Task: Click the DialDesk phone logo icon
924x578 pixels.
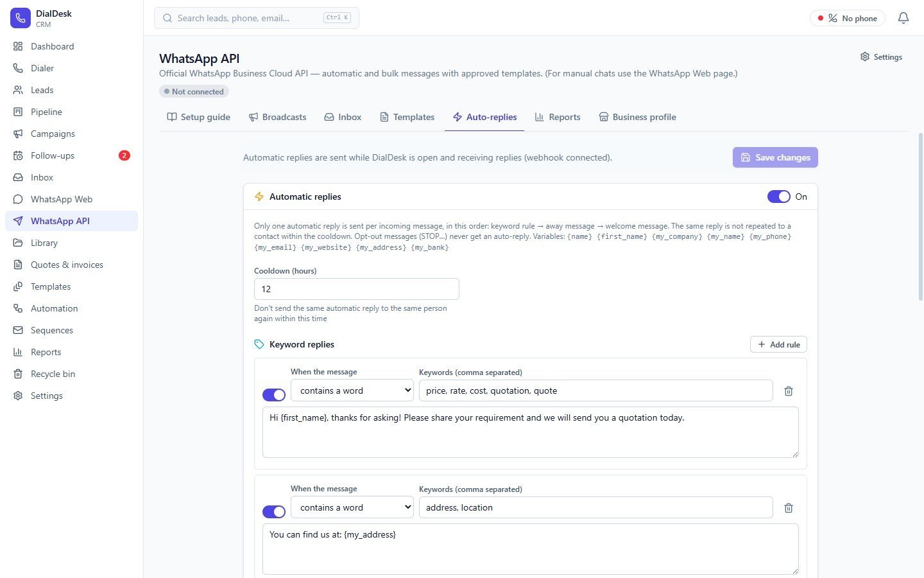Action: pyautogui.click(x=21, y=18)
